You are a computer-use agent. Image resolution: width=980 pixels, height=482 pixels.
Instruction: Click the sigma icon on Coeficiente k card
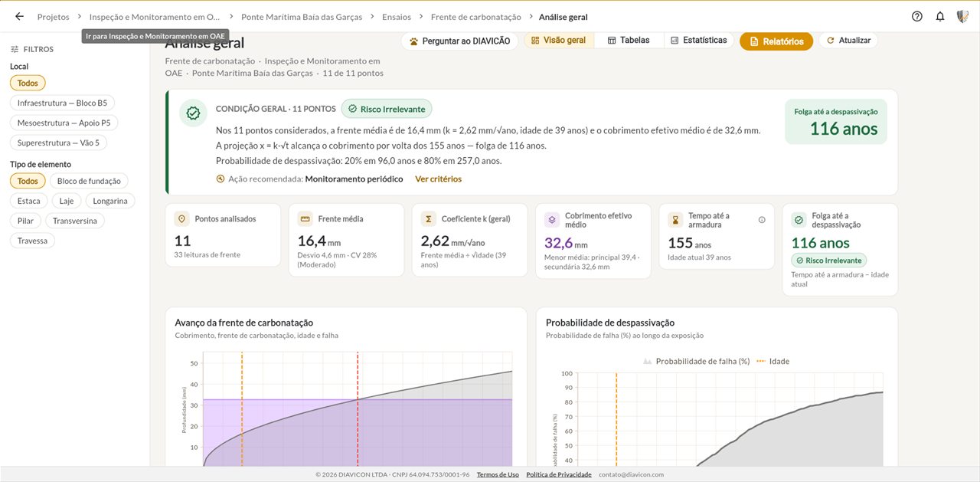[428, 218]
